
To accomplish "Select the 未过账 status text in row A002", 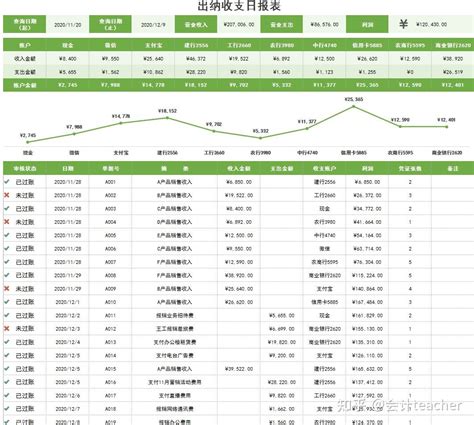I will tap(25, 195).
